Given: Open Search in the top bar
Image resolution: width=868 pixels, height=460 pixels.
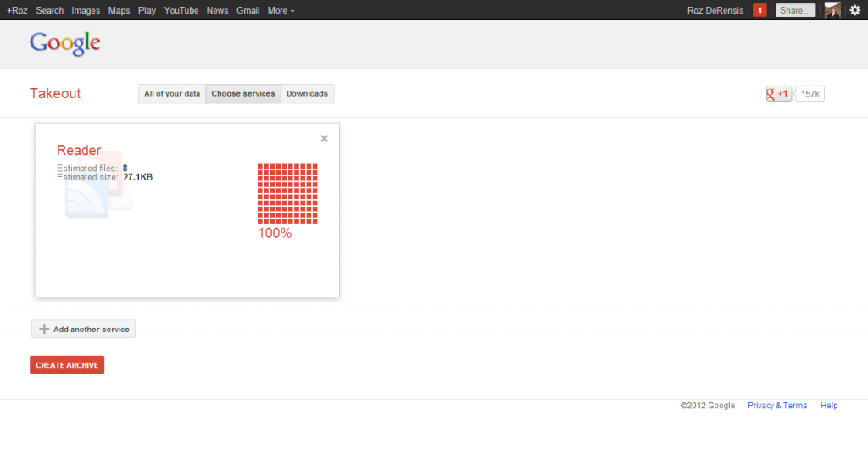Looking at the screenshot, I should click(50, 10).
